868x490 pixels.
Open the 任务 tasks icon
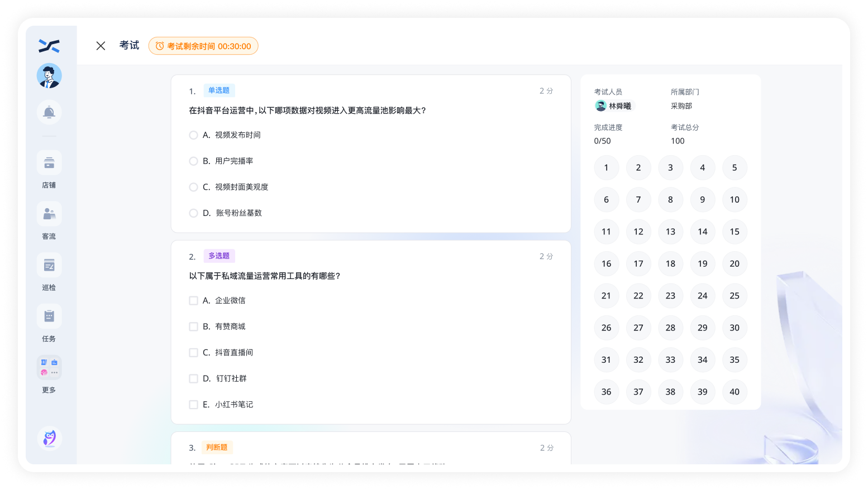(x=49, y=317)
